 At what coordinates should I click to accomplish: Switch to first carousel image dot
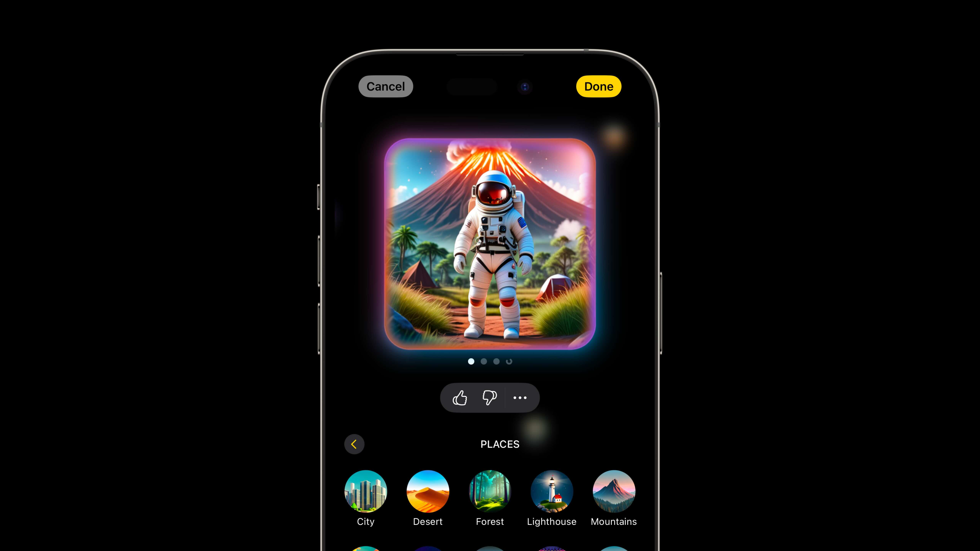471,361
